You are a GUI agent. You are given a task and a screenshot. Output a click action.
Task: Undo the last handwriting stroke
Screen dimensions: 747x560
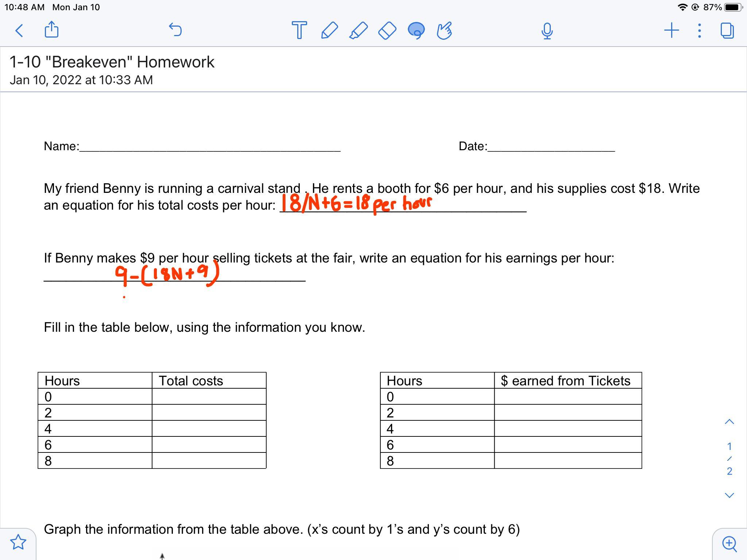click(x=175, y=30)
